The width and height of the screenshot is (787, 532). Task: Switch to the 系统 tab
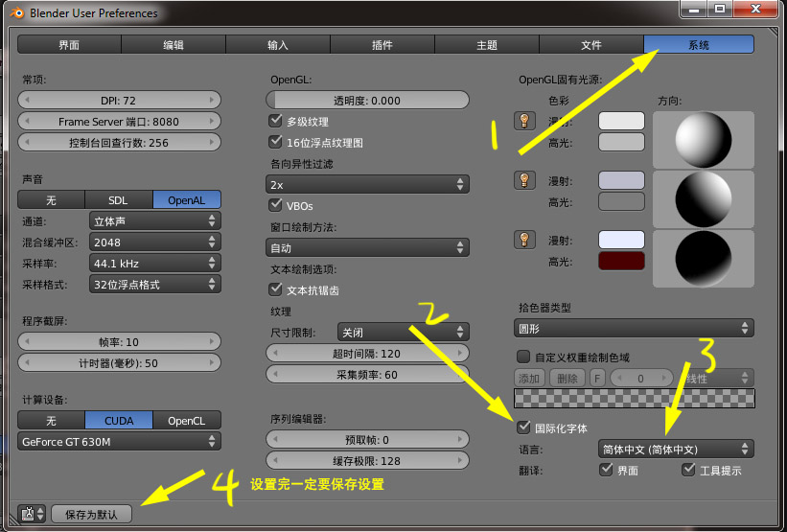tap(699, 45)
